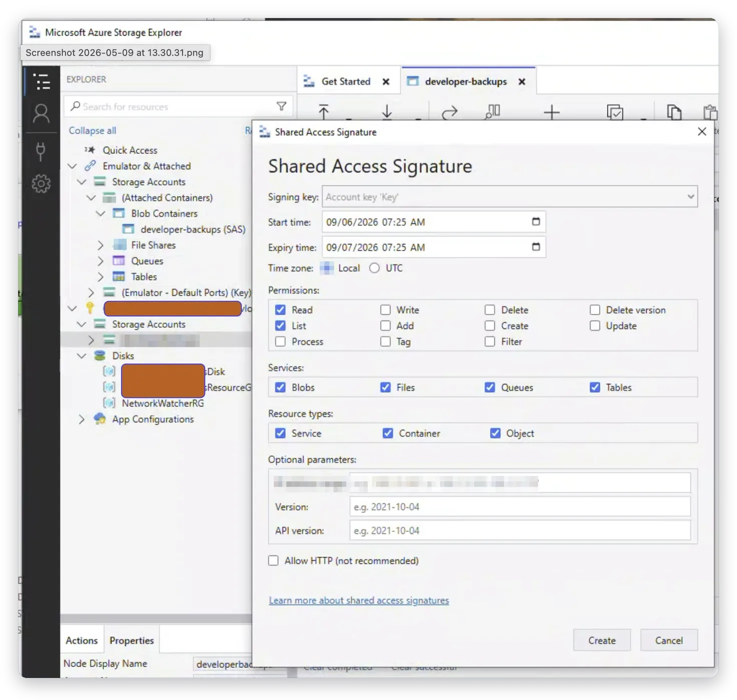Collapse the Blob Containers node
The image size is (737, 700).
(101, 213)
